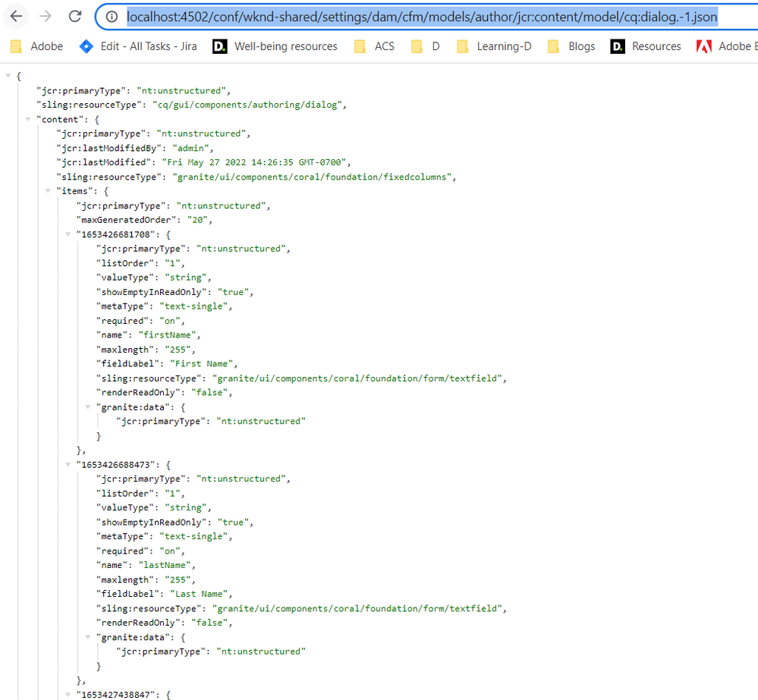The image size is (758, 700).
Task: Open the Learning-D bookmarks folder
Action: (x=493, y=46)
